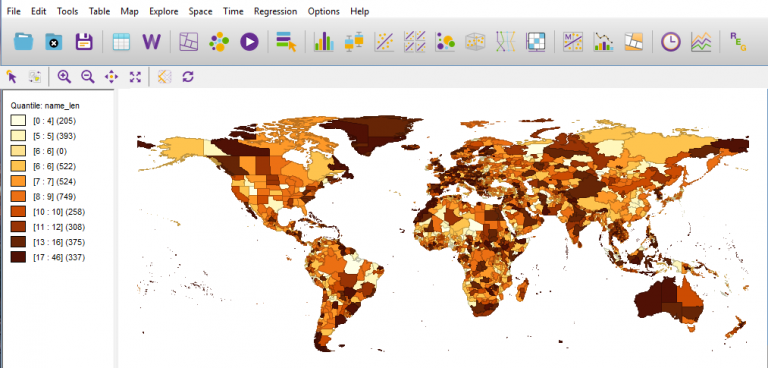
Task: Save project with the purple floppy disk icon
Action: 84,42
